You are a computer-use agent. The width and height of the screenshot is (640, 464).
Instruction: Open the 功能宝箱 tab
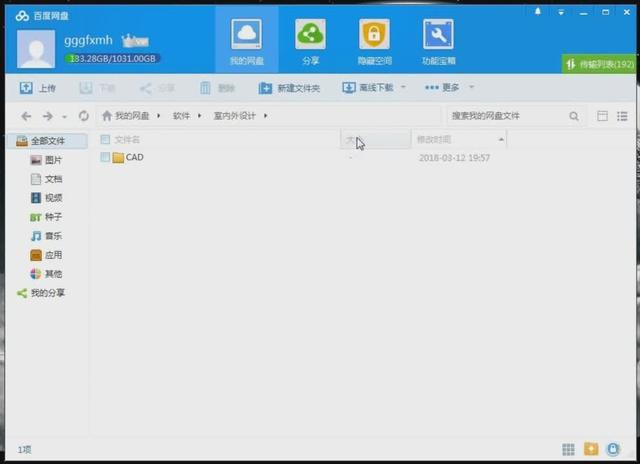coord(438,41)
